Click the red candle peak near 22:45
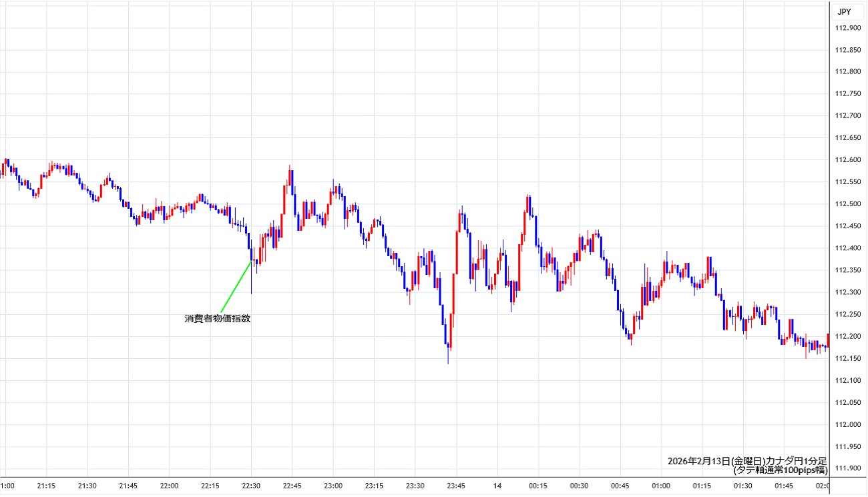This screenshot has width=868, height=497. click(x=290, y=178)
